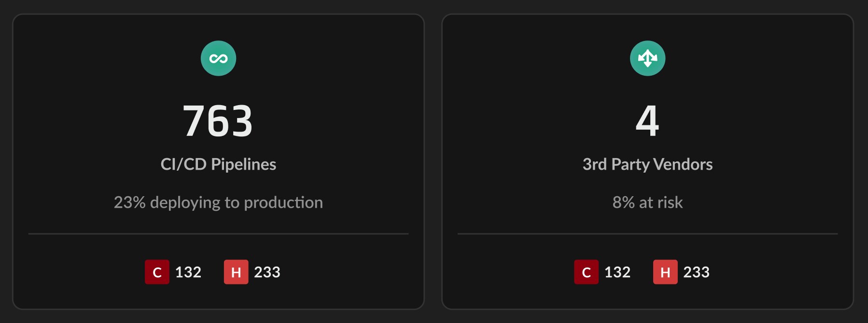Click the high H badge under CI/CD Pipelines
The height and width of the screenshot is (323, 868).
[x=236, y=272]
